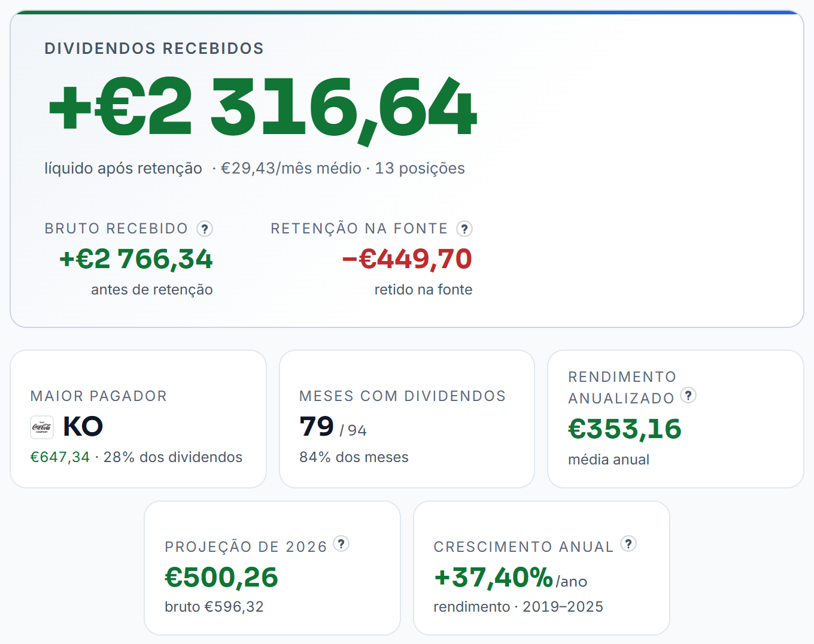Click the +€2 766,34 gross received value

coord(136,259)
